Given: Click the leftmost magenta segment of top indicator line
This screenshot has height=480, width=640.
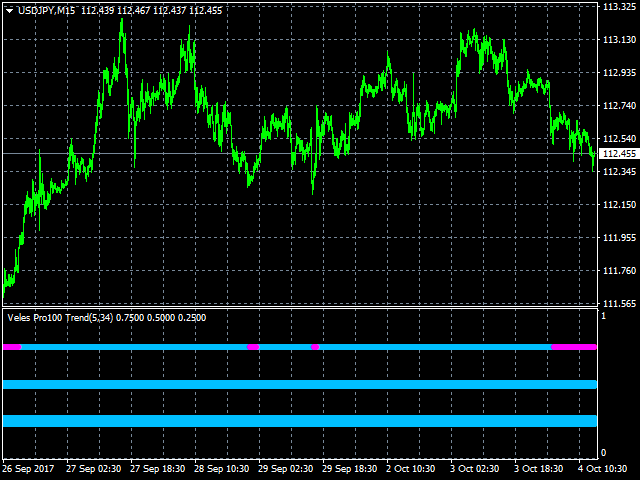Looking at the screenshot, I should (x=12, y=347).
